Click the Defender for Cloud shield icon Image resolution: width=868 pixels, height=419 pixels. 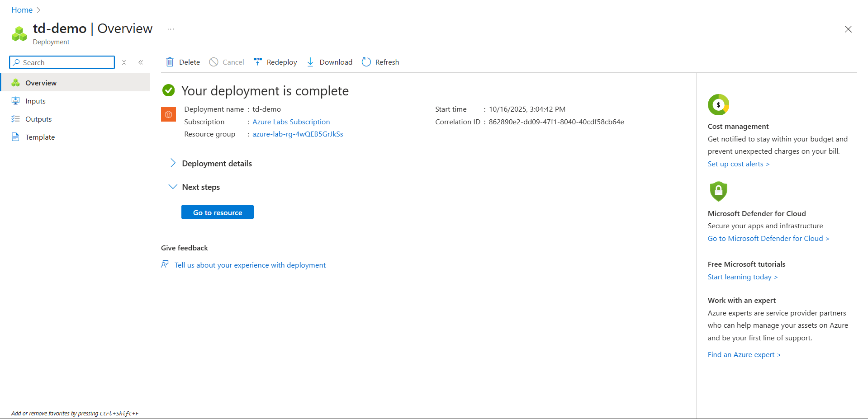[x=718, y=191]
